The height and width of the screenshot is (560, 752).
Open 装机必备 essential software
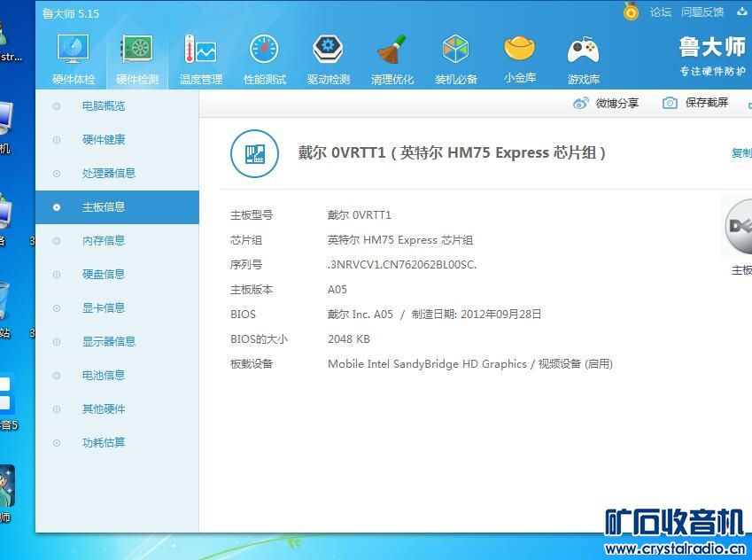click(x=456, y=58)
